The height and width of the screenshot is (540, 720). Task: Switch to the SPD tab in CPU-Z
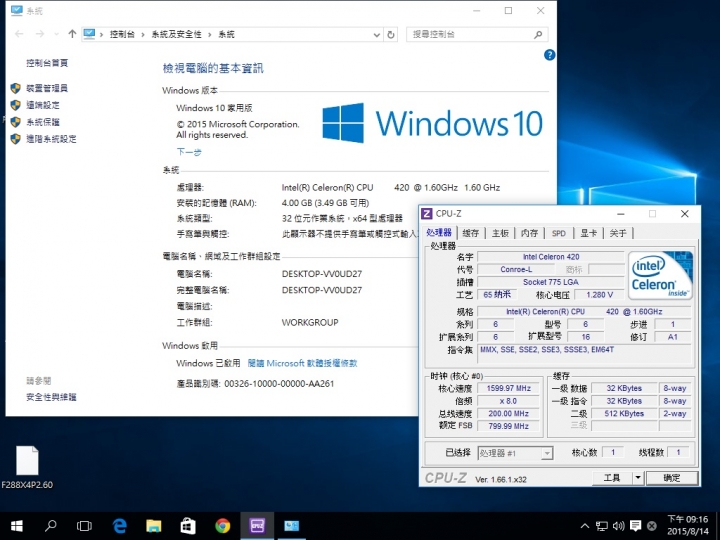pyautogui.click(x=559, y=233)
